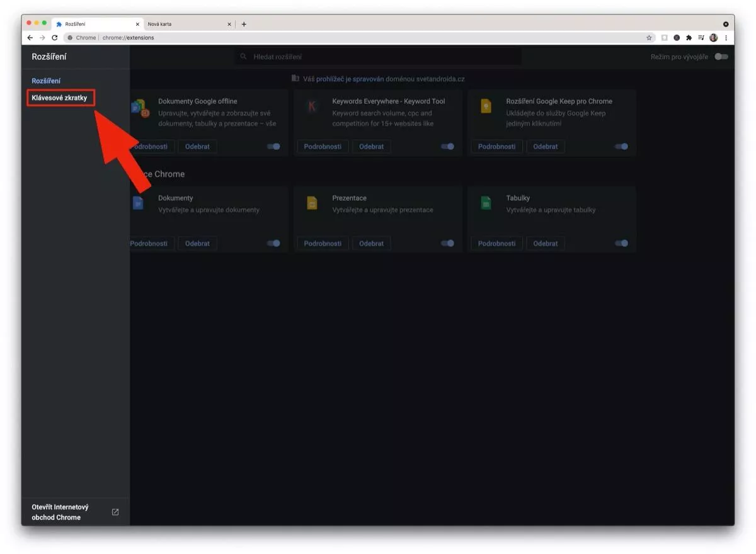Click Podrobnosti for Dokumenty Google offline
Image resolution: width=756 pixels, height=554 pixels.
[152, 146]
